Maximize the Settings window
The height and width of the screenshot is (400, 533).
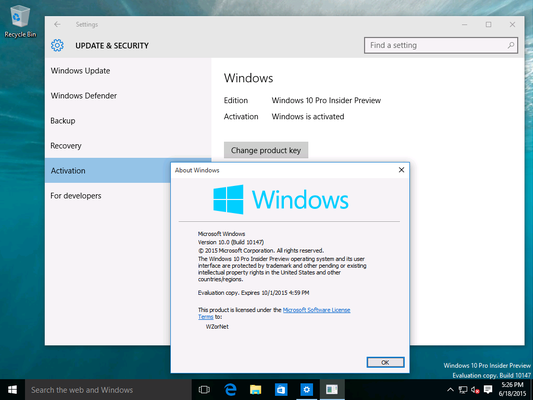pyautogui.click(x=488, y=24)
